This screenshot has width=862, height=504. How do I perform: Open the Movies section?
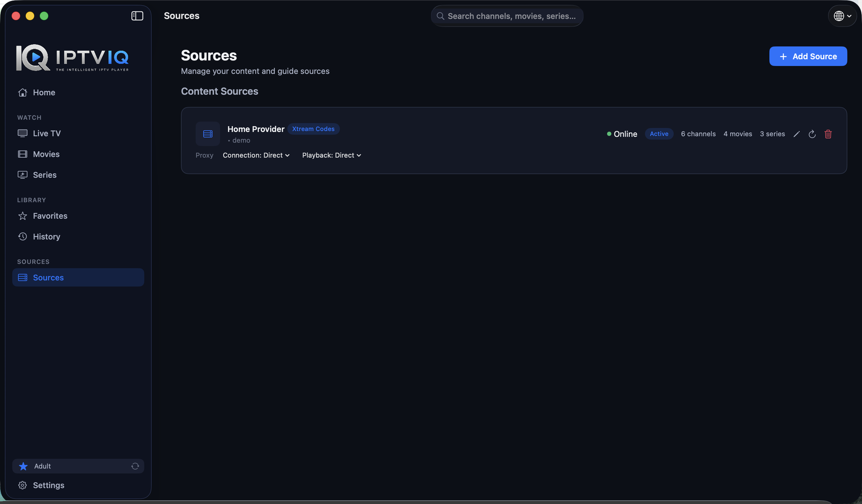point(78,154)
